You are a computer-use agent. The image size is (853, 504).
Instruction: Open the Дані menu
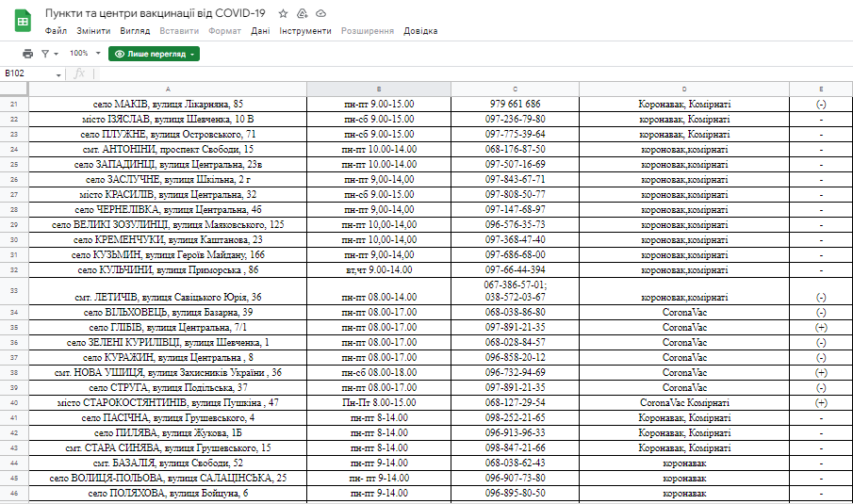pyautogui.click(x=260, y=31)
